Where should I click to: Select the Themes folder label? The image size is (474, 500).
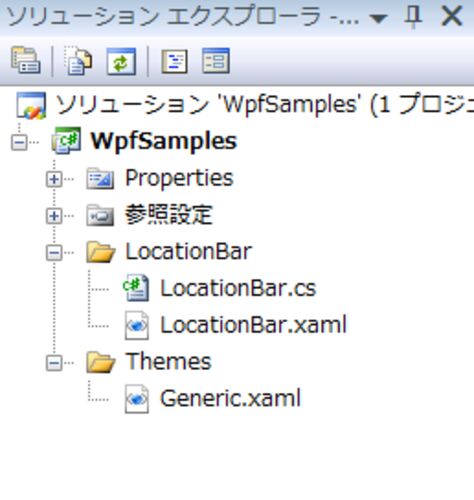[169, 362]
